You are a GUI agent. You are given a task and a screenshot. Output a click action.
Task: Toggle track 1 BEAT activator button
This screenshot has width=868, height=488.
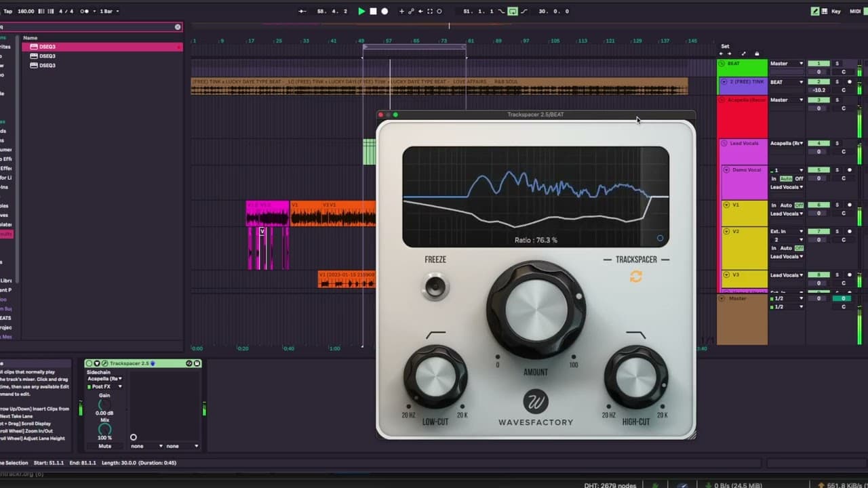(x=818, y=64)
